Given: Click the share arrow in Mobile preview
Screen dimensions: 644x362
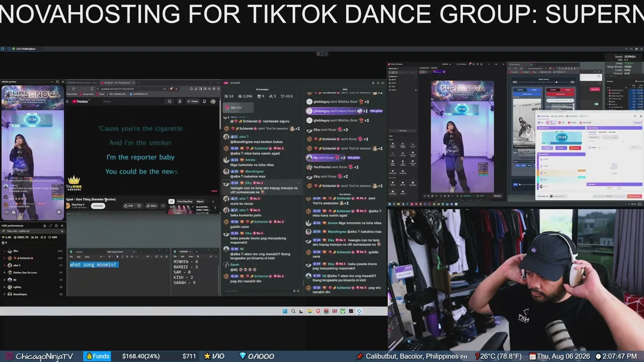Looking at the screenshot, I should tap(59, 212).
